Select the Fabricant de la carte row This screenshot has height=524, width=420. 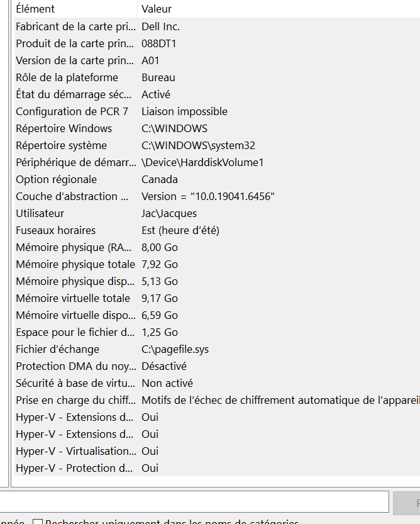pos(217,26)
